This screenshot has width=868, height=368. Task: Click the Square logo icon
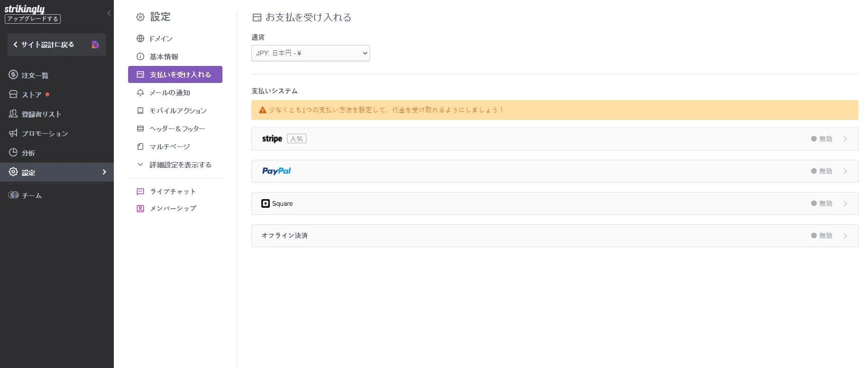pos(266,203)
